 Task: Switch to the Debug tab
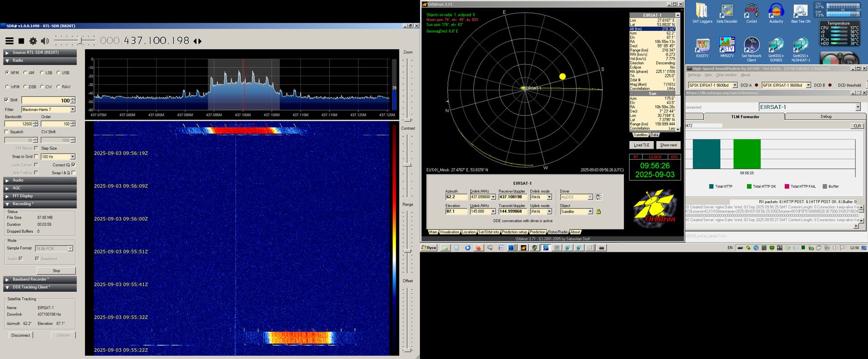[x=826, y=117]
